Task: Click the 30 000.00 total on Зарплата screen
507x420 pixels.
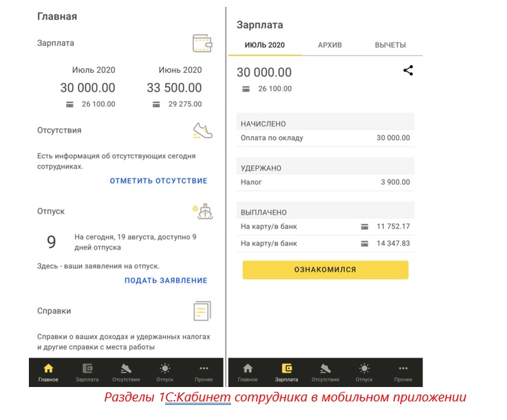Action: pos(264,72)
